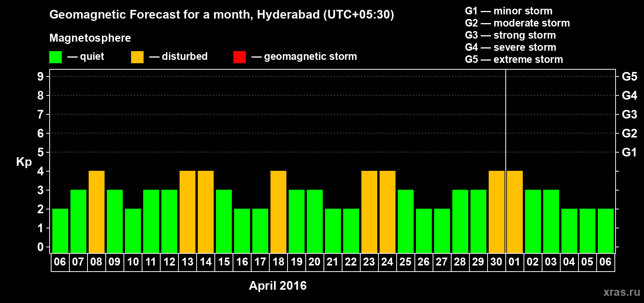
Task: Click the green bar above date 12
Action: 169,222
